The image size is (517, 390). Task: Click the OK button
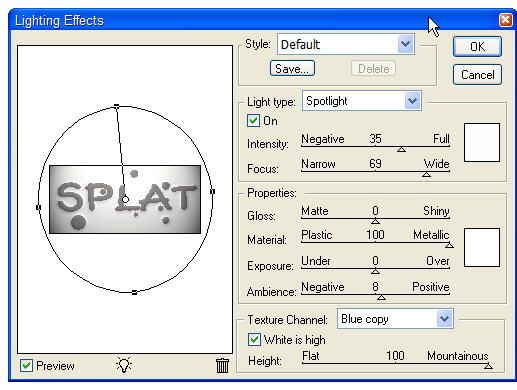coord(477,46)
